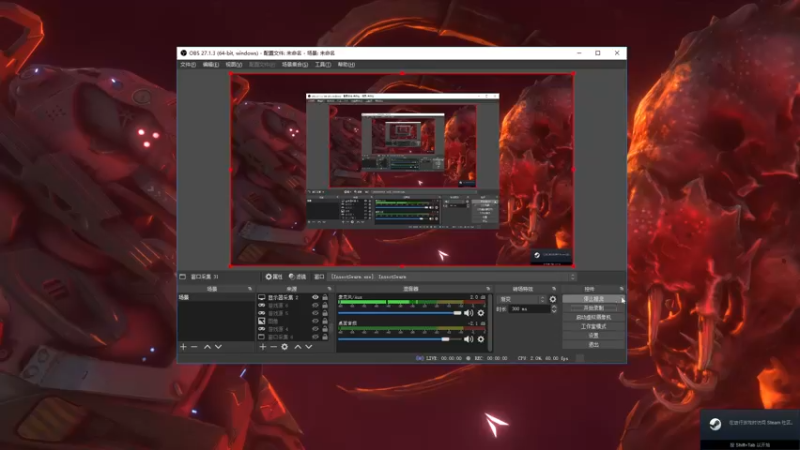This screenshot has height=450, width=800.
Task: Mute the 麦克风/Aux speaker icon
Action: click(x=468, y=313)
